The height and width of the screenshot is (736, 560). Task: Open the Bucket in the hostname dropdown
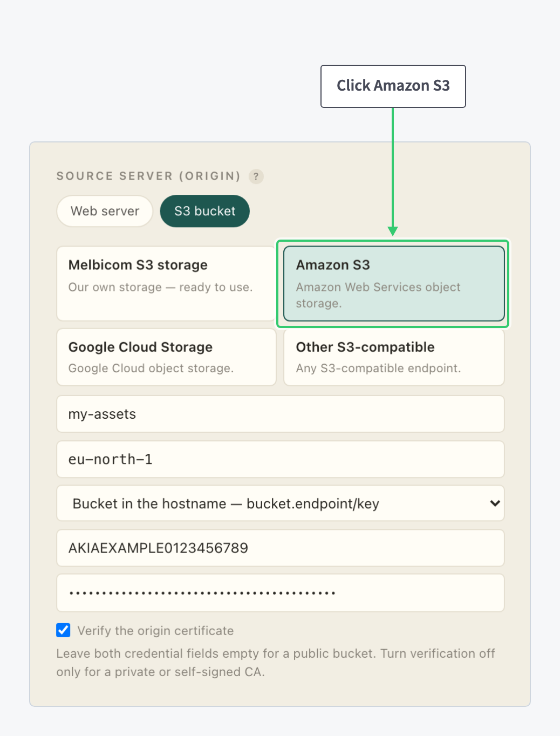281,503
